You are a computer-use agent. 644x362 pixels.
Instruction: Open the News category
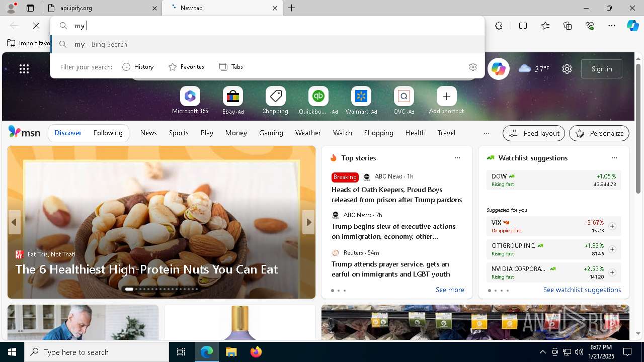[148, 133]
